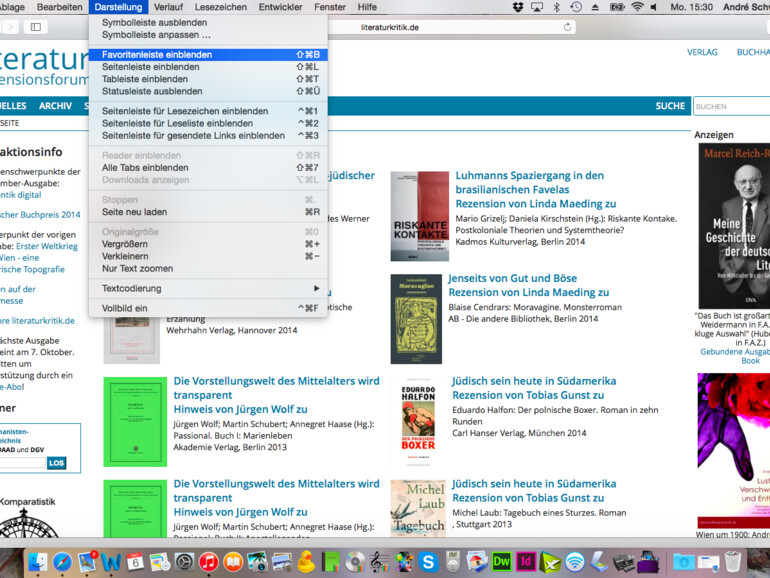Open ARCHIV in site navigation
The height and width of the screenshot is (578, 770).
click(55, 106)
